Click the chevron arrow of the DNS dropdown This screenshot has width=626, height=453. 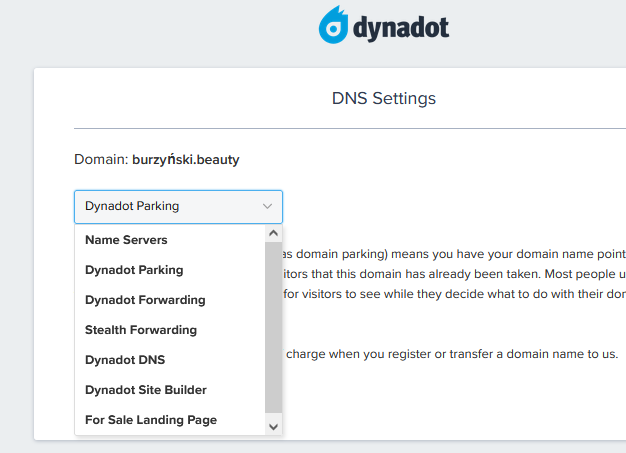267,207
